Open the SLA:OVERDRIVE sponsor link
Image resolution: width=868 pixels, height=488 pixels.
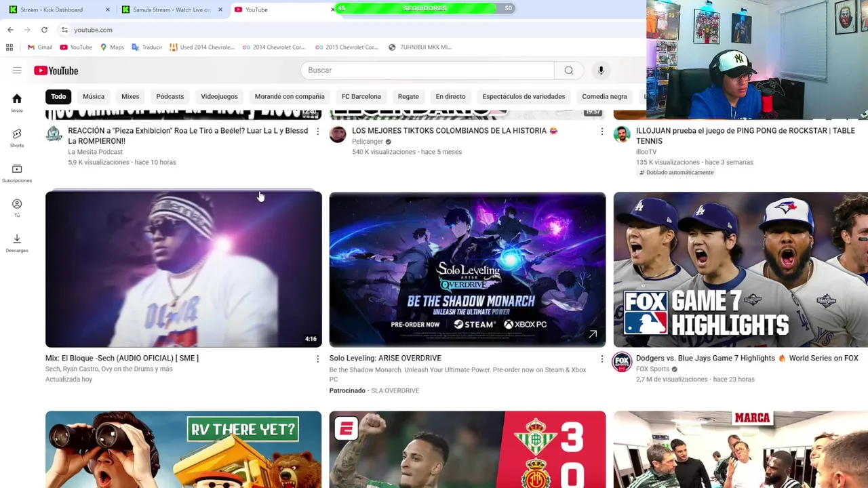click(x=395, y=390)
